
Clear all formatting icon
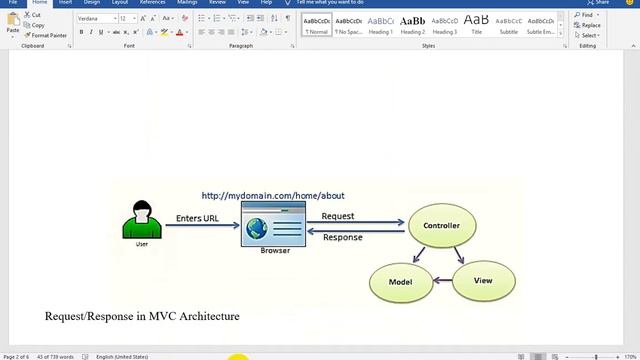tap(185, 18)
